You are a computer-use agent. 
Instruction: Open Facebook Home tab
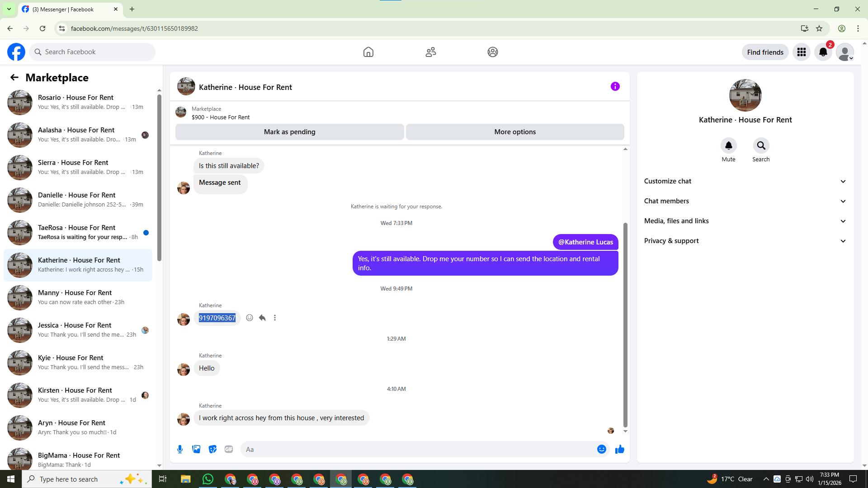point(368,52)
